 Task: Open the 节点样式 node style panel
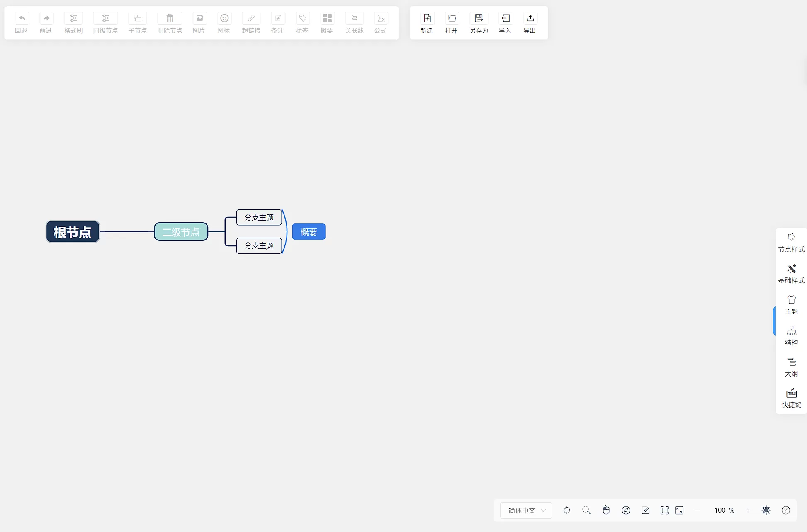click(x=791, y=243)
